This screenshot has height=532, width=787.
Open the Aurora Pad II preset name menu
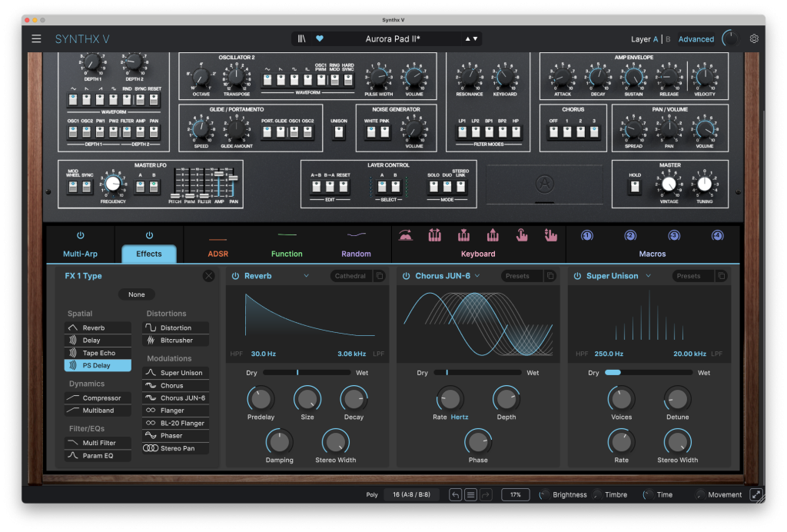(x=393, y=38)
